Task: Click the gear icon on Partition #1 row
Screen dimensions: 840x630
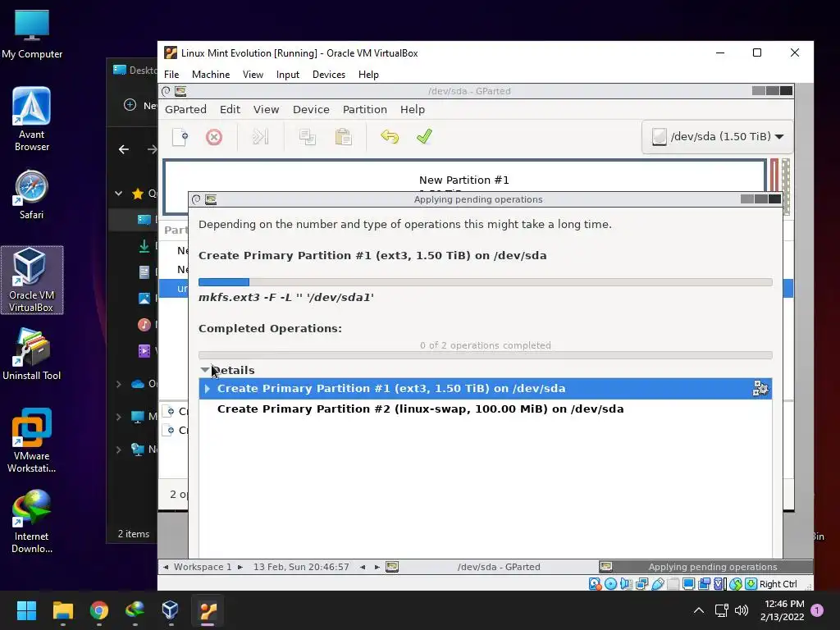Action: (760, 388)
